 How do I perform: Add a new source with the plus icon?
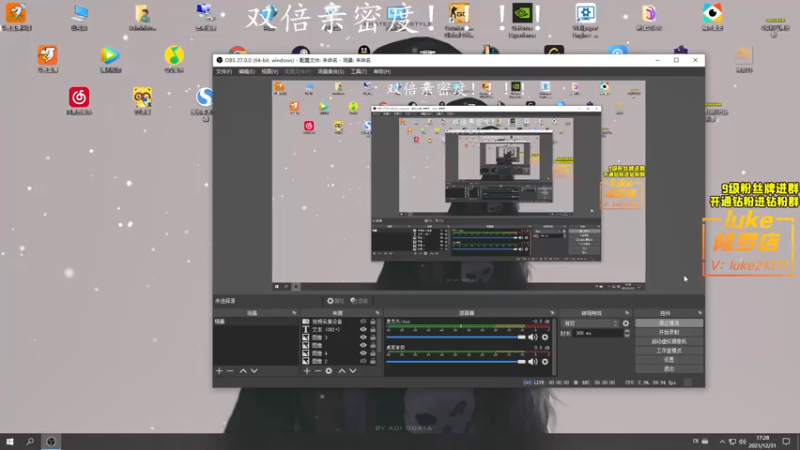point(307,371)
